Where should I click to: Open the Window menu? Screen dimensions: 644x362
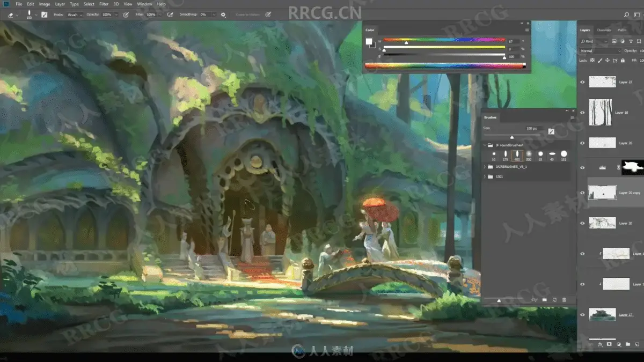[x=144, y=4]
